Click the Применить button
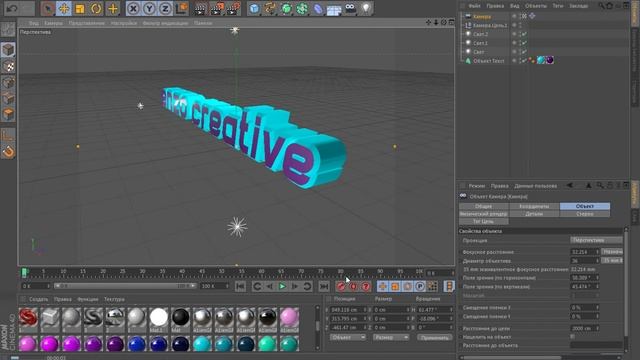The width and height of the screenshot is (640, 360). [435, 338]
